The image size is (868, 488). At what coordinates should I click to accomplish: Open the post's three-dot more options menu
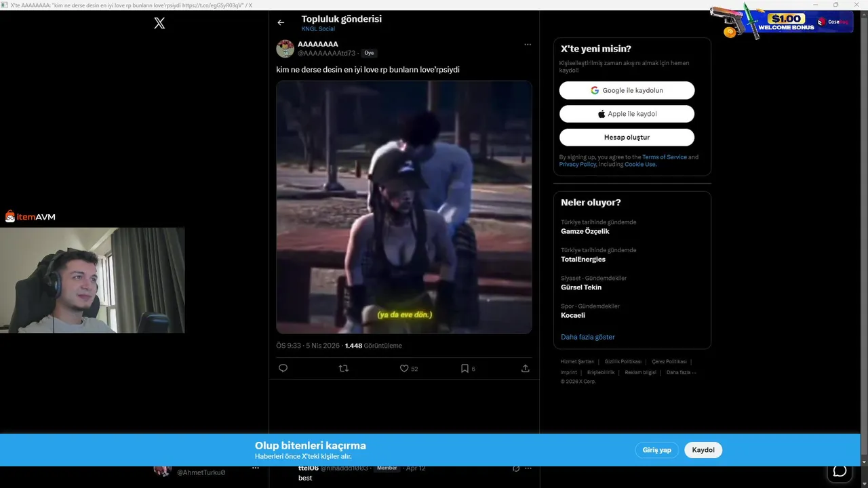click(528, 45)
